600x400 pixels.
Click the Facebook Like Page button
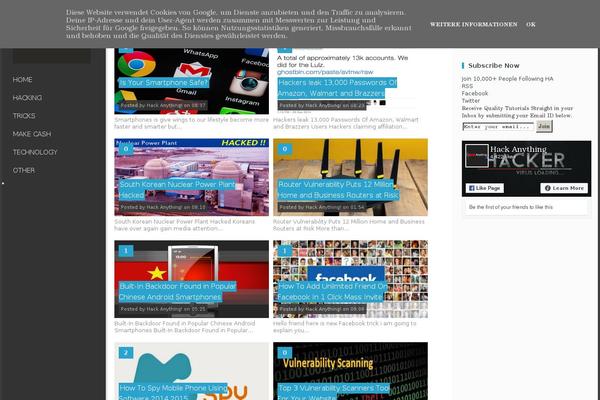(x=484, y=188)
